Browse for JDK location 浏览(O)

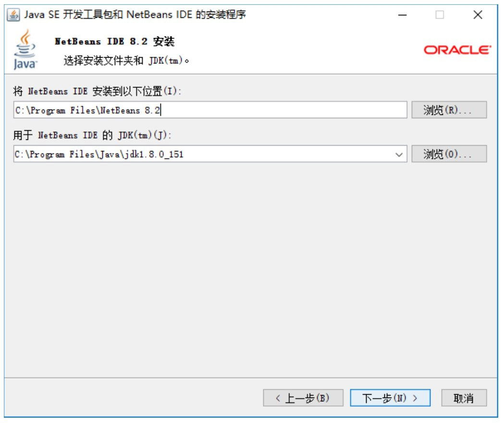[x=449, y=154]
